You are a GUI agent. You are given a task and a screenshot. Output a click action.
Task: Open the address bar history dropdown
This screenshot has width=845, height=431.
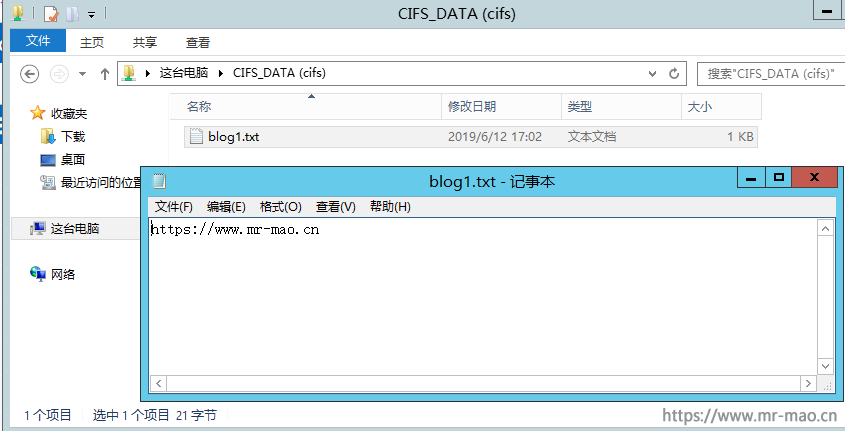pos(653,74)
